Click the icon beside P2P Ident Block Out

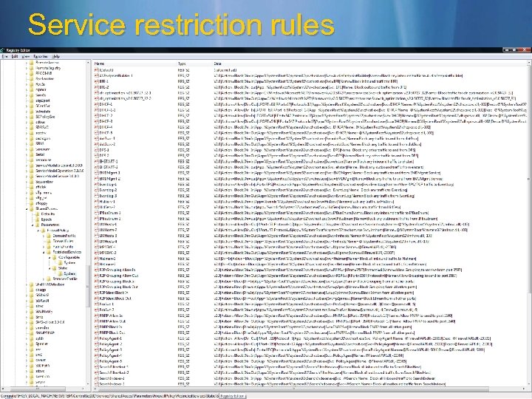point(96,299)
